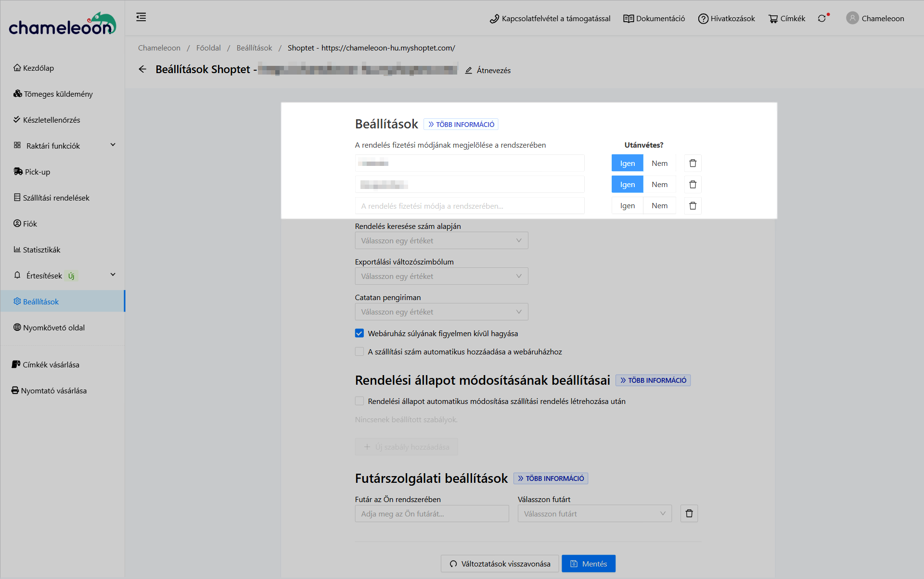Click the trash icon next to Válasszon futárt
The height and width of the screenshot is (579, 924).
coord(689,514)
